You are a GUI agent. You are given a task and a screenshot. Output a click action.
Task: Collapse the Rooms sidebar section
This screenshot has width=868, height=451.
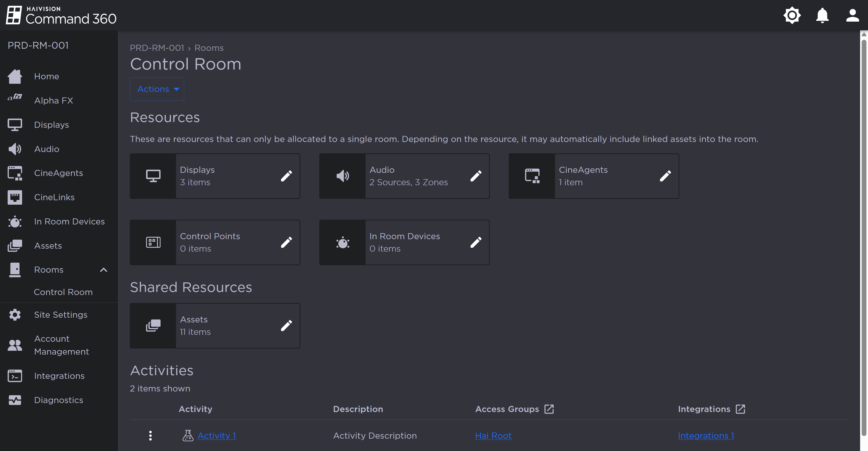pyautogui.click(x=103, y=270)
